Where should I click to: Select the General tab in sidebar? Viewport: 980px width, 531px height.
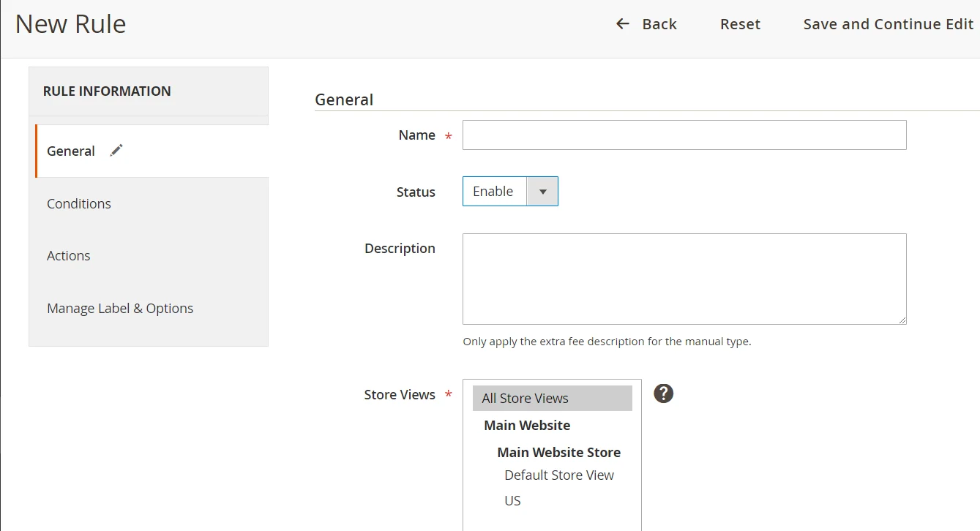click(x=71, y=151)
